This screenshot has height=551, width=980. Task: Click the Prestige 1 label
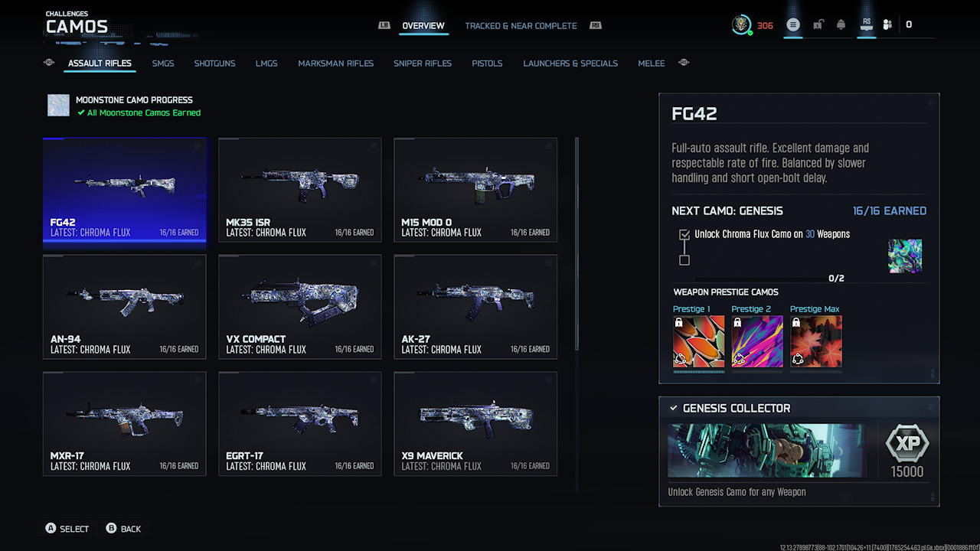[x=691, y=309]
